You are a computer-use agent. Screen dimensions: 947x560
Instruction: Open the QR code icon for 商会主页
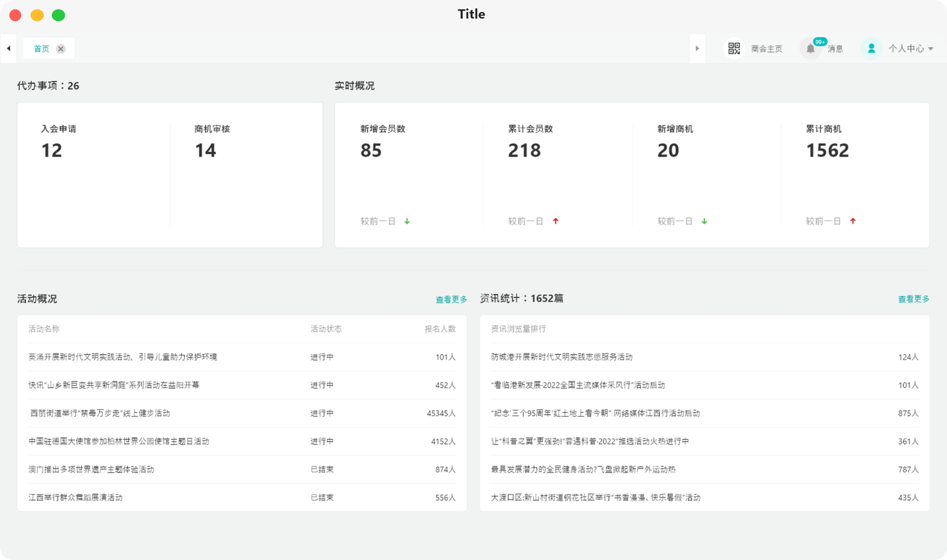click(x=734, y=48)
